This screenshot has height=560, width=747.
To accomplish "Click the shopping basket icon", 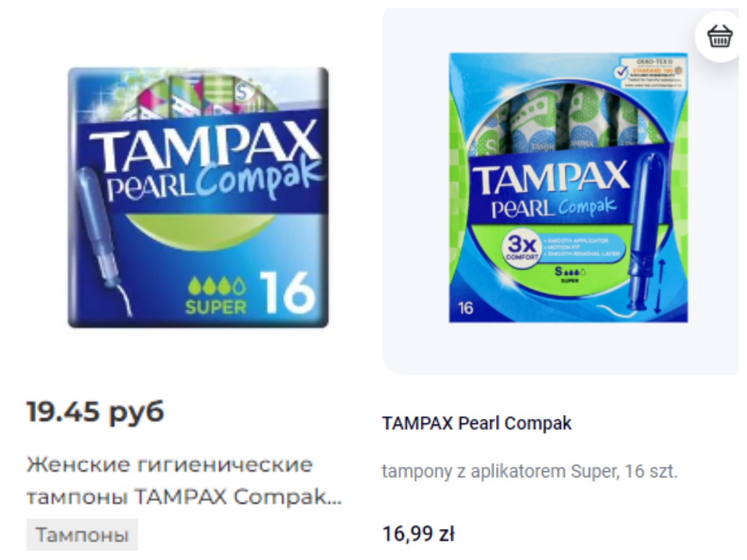I will [720, 36].
